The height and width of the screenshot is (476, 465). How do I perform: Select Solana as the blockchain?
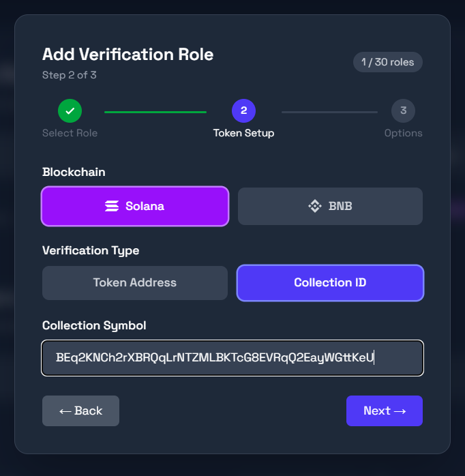point(135,206)
